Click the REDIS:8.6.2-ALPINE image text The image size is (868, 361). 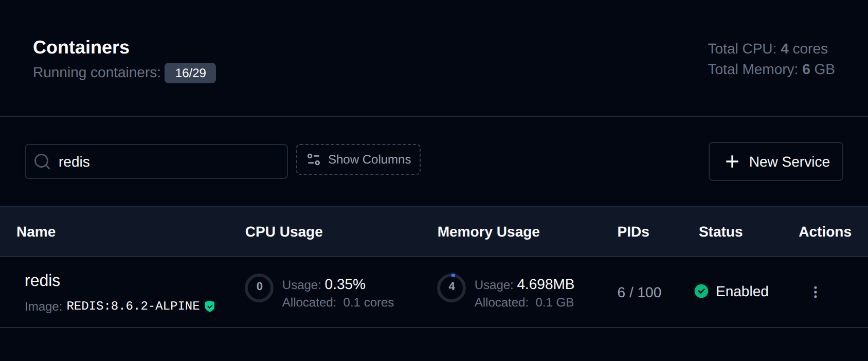[x=133, y=306]
